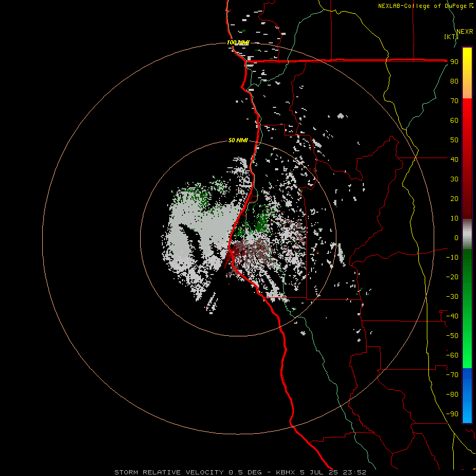Viewport: 476px width, 476px height.
Task: Pick the gray zero-velocity color bar segment
Action: coord(467,234)
